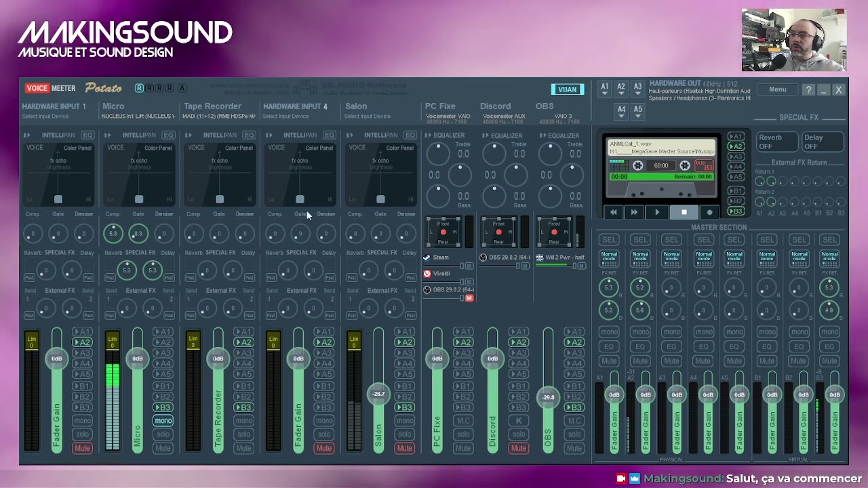Open the EQ of Hardware Input 1
868x488 pixels.
[x=87, y=135]
